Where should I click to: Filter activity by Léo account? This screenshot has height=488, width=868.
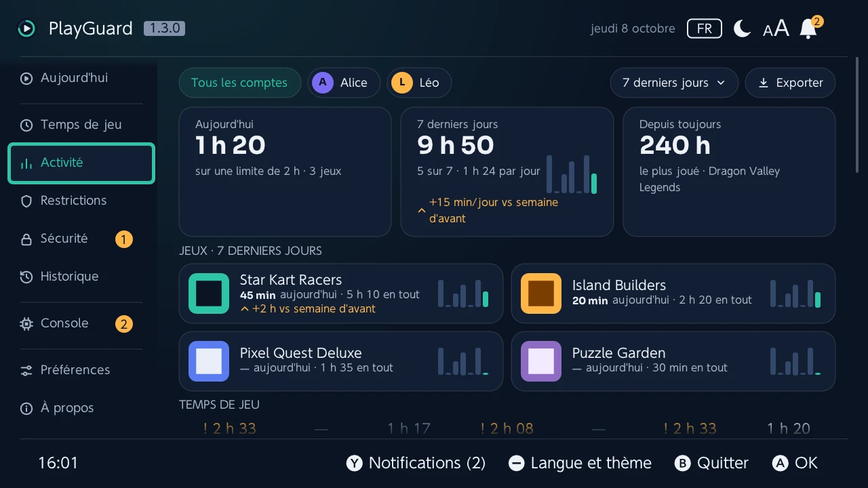point(419,83)
